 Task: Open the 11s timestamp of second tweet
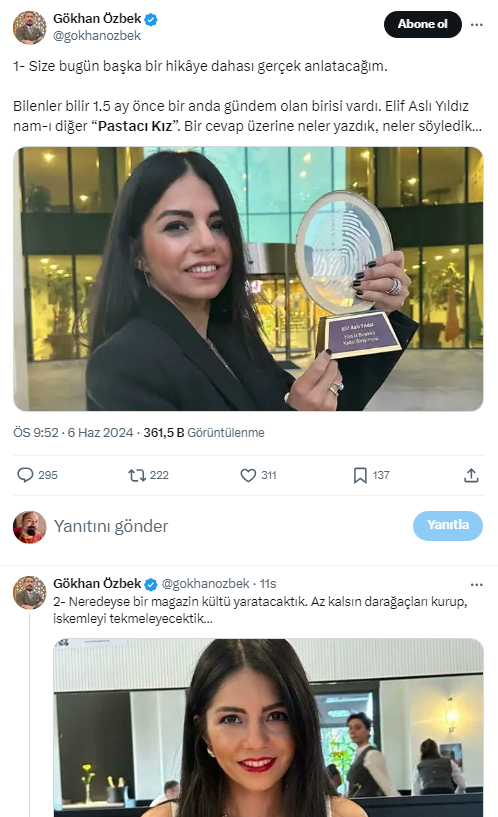pyautogui.click(x=268, y=584)
